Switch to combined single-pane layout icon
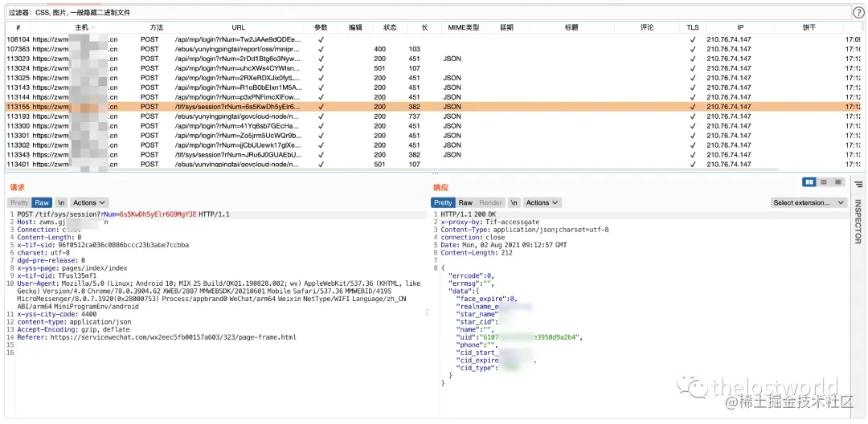Image resolution: width=868 pixels, height=424 pixels. (838, 181)
